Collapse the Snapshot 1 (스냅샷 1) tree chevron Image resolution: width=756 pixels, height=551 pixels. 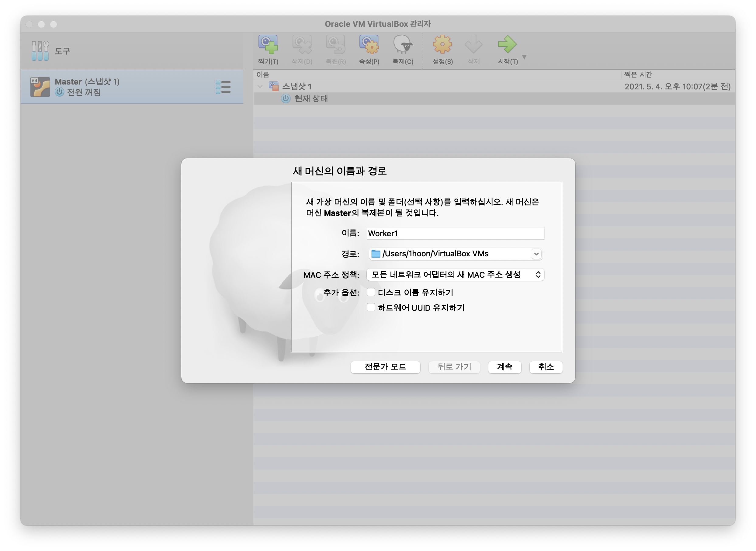tap(260, 86)
